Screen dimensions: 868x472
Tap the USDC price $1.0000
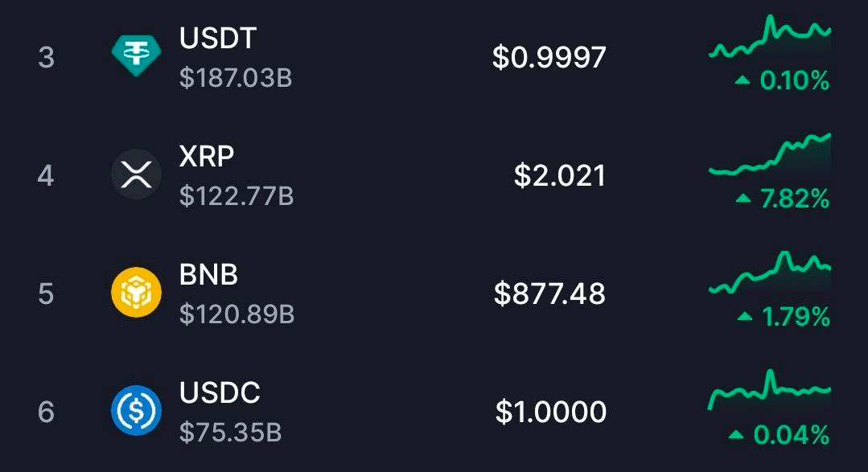click(x=551, y=412)
